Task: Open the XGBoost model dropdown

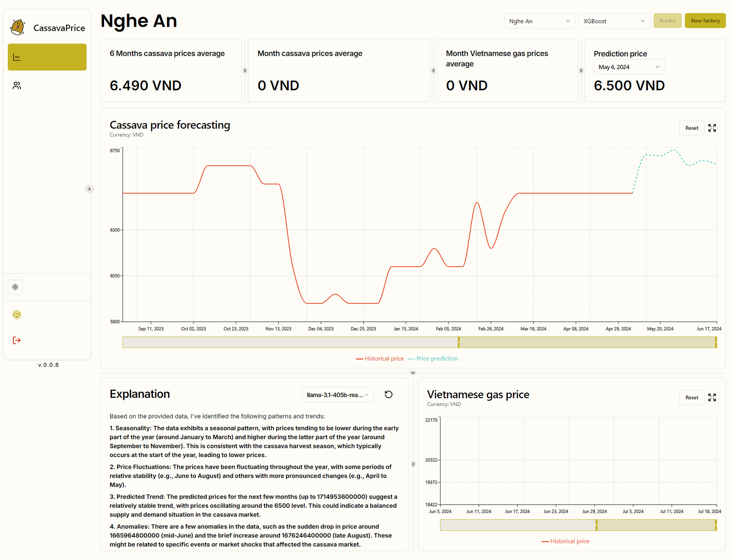Action: click(x=614, y=21)
